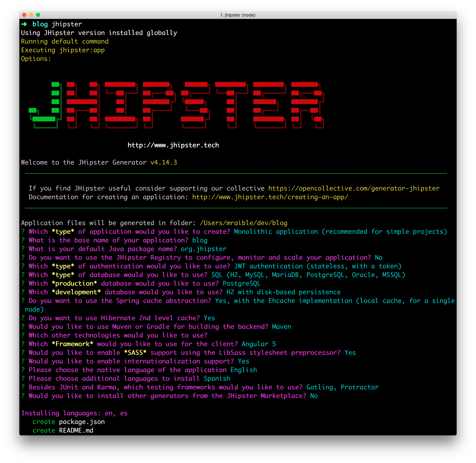Open the opencollective.com/generator-jhipster link
The width and height of the screenshot is (476, 463).
(354, 188)
